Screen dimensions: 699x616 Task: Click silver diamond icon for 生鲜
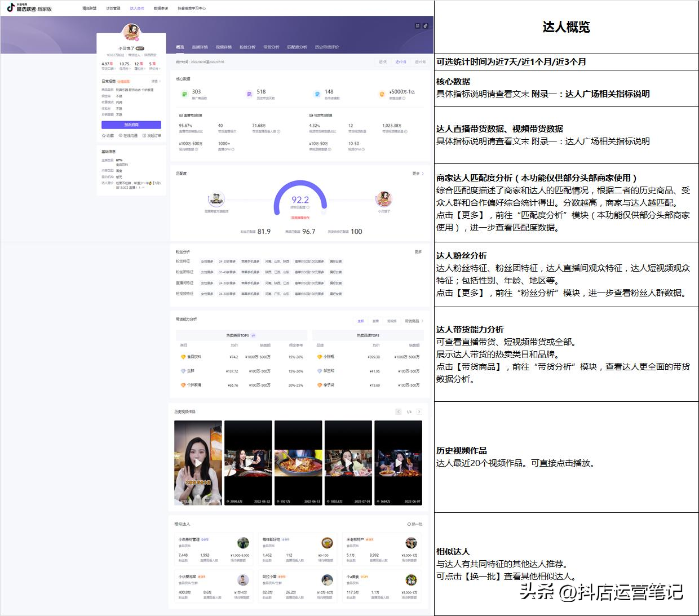pyautogui.click(x=183, y=371)
